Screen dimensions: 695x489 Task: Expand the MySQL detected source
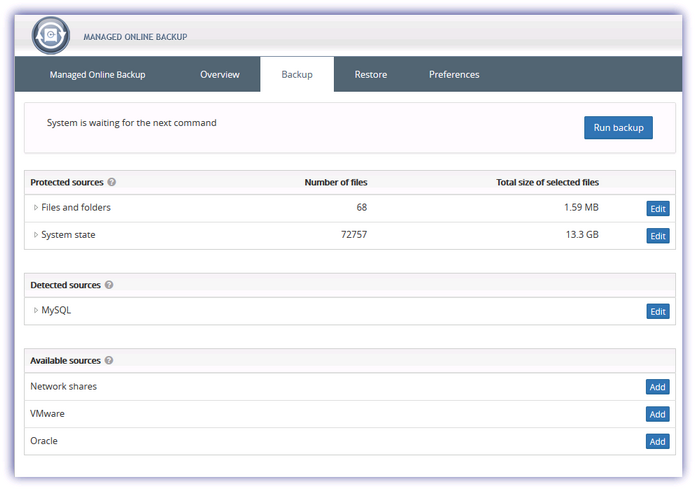coord(35,310)
